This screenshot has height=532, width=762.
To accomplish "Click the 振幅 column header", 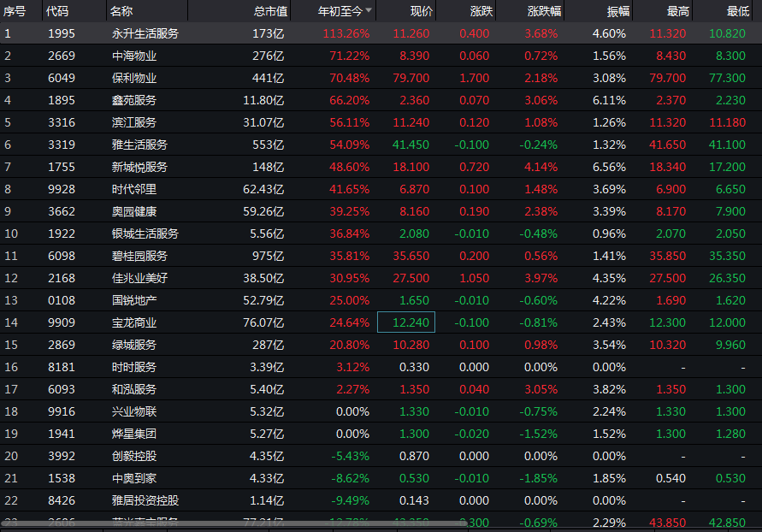I will click(x=617, y=11).
